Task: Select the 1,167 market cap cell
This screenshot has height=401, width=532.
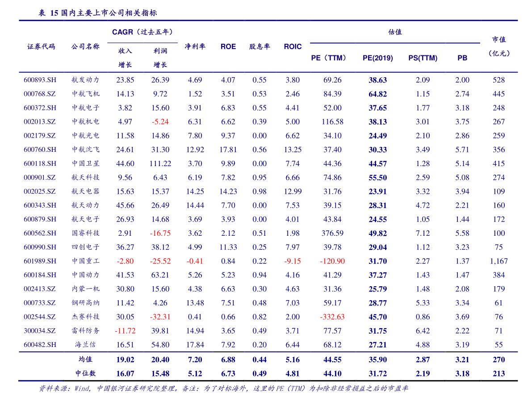Action: click(498, 261)
